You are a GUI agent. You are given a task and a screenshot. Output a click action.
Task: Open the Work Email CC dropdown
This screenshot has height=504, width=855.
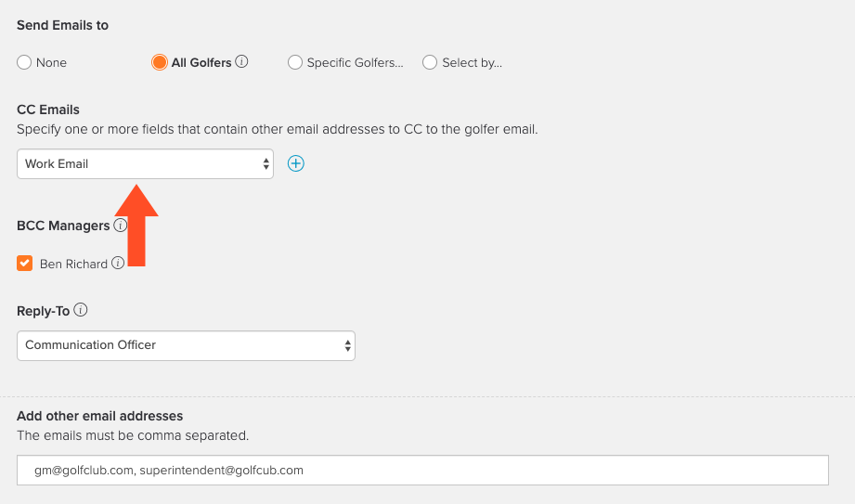click(145, 163)
